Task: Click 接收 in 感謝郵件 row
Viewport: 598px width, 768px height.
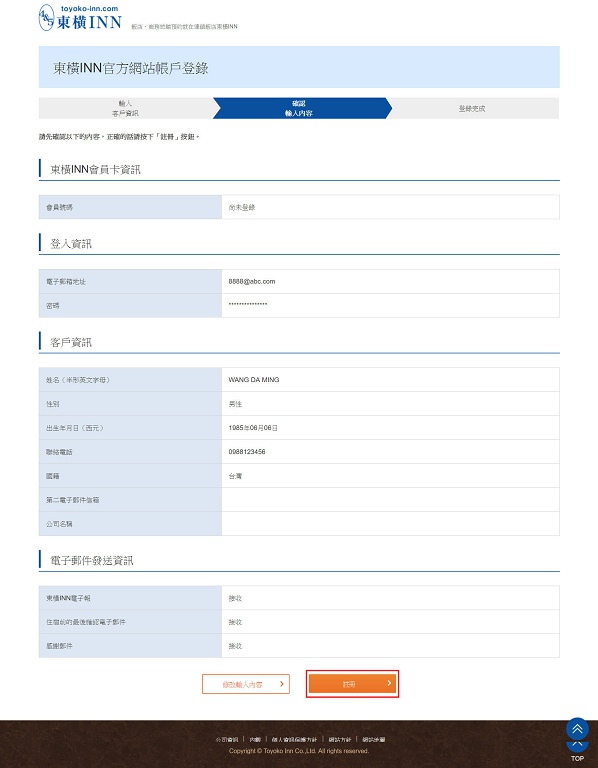Action: click(x=235, y=647)
